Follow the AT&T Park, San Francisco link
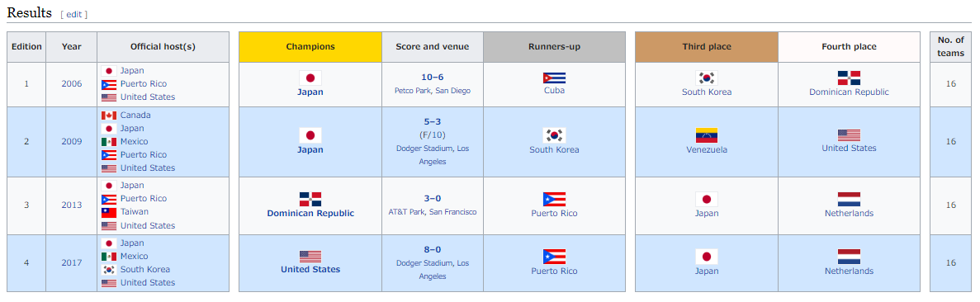Screen dimensions: 980x302 432,212
